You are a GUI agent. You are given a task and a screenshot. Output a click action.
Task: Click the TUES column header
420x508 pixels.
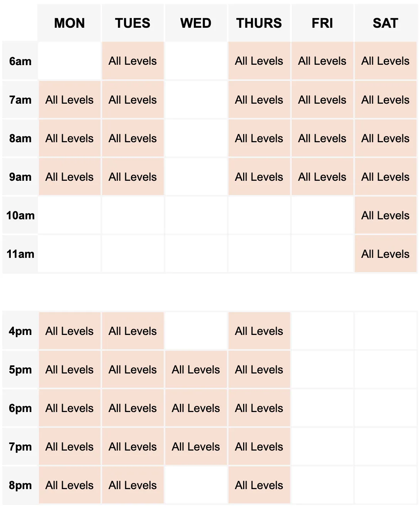click(133, 23)
